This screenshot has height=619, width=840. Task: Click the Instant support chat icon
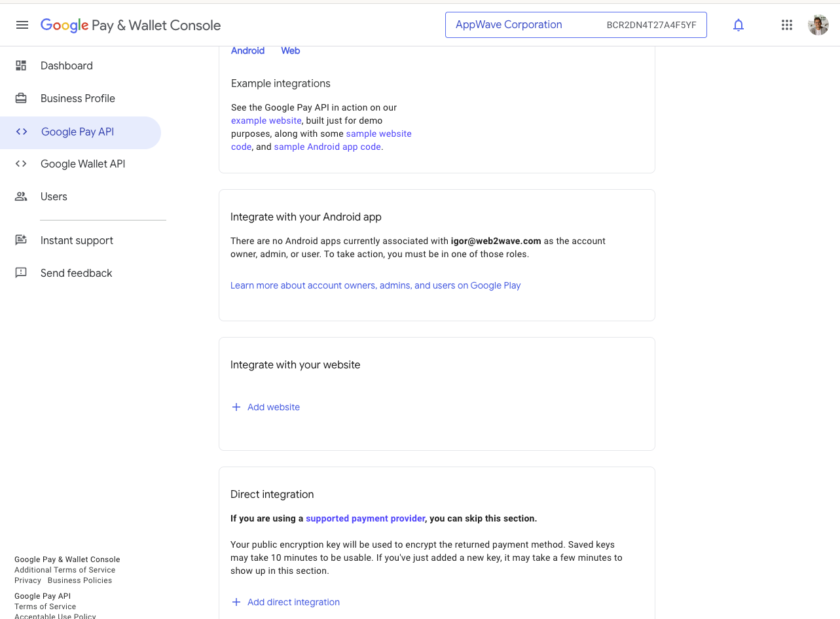[x=21, y=240]
